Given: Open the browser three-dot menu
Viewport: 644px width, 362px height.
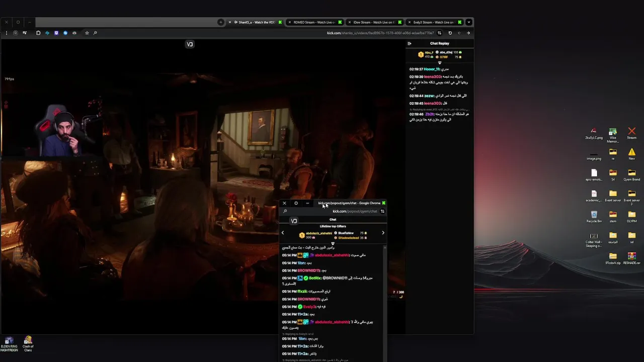Looking at the screenshot, I should 6,33.
